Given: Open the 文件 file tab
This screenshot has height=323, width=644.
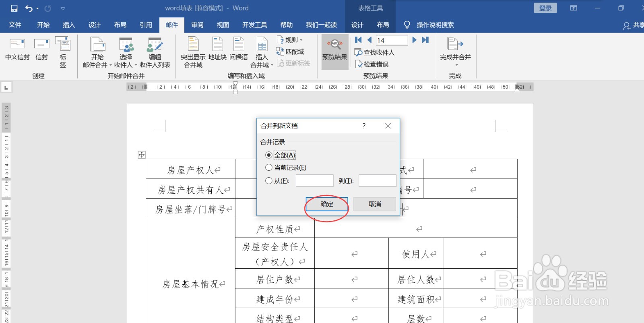Looking at the screenshot, I should [15, 25].
